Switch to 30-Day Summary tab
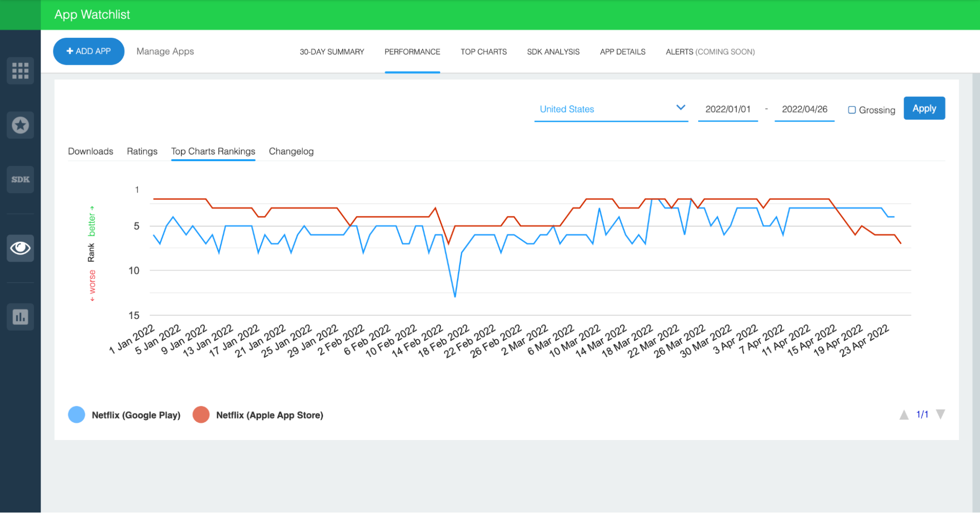The width and height of the screenshot is (980, 513). coord(332,51)
